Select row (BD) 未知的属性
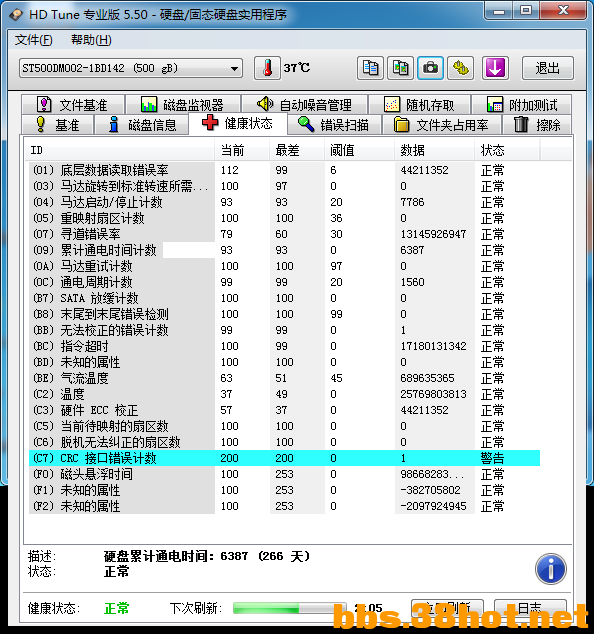 point(284,362)
